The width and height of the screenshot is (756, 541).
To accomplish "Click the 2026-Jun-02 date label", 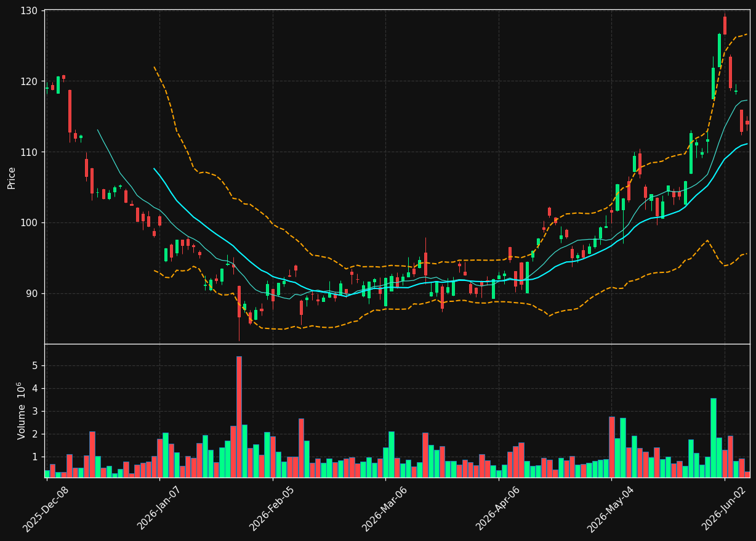I will coord(723,508).
